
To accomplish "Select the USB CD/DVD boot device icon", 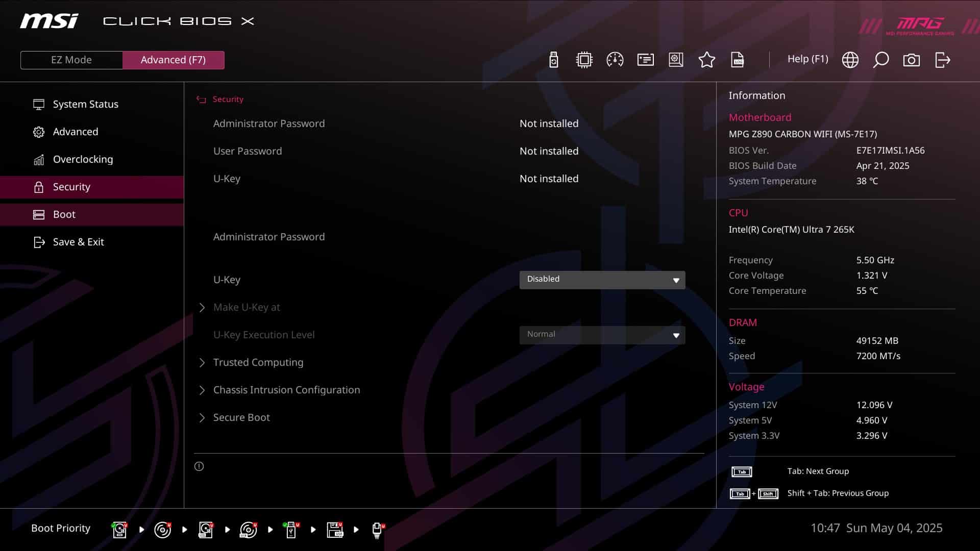I will click(x=249, y=530).
